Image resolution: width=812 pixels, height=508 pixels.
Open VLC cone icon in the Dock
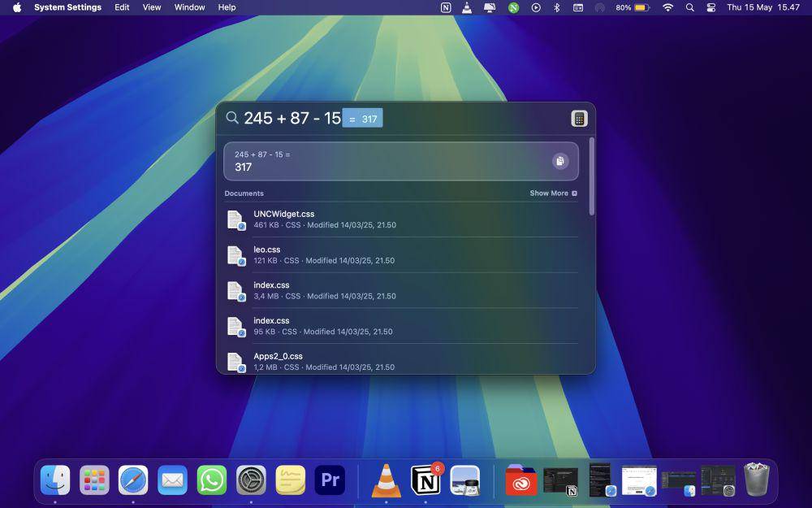pyautogui.click(x=387, y=480)
